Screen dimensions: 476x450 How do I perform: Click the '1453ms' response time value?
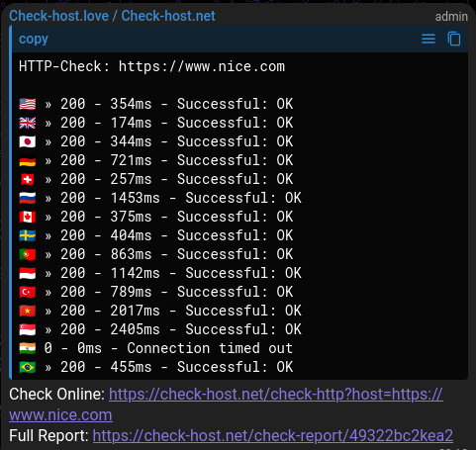coord(136,198)
